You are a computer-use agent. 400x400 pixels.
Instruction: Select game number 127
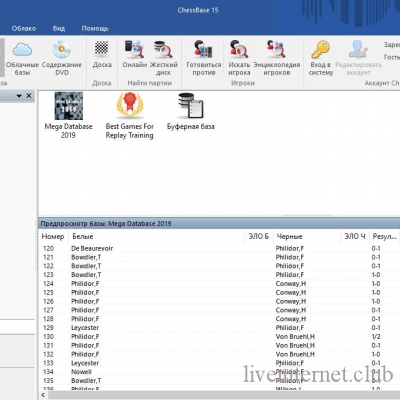[48, 310]
